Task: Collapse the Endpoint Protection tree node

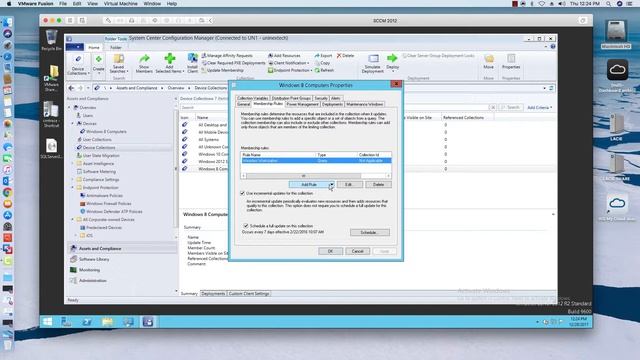Action: pos(73,187)
